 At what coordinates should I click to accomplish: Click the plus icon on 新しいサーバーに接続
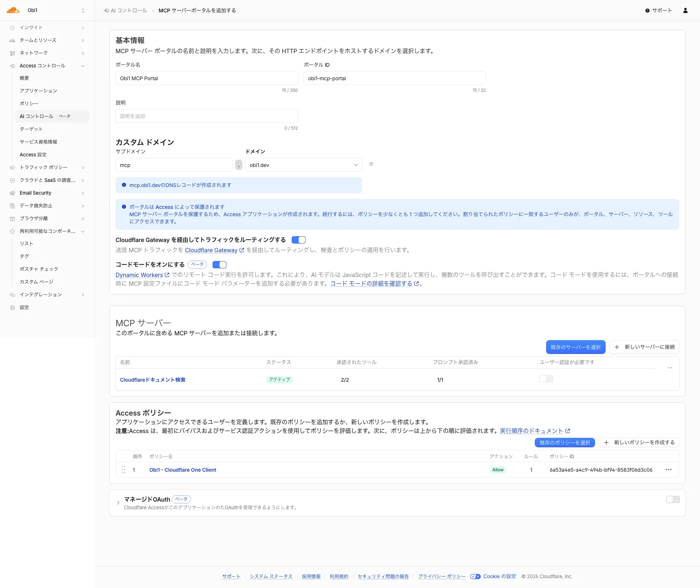[617, 347]
